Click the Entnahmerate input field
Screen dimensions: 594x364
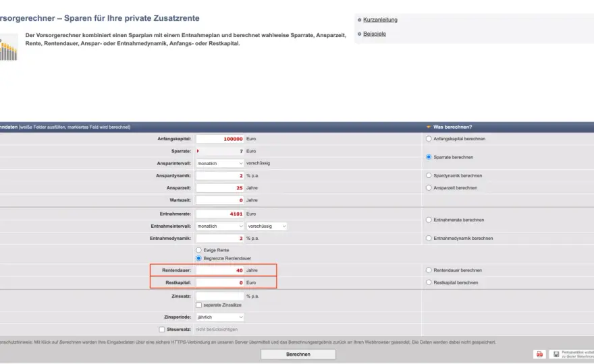[x=220, y=214]
